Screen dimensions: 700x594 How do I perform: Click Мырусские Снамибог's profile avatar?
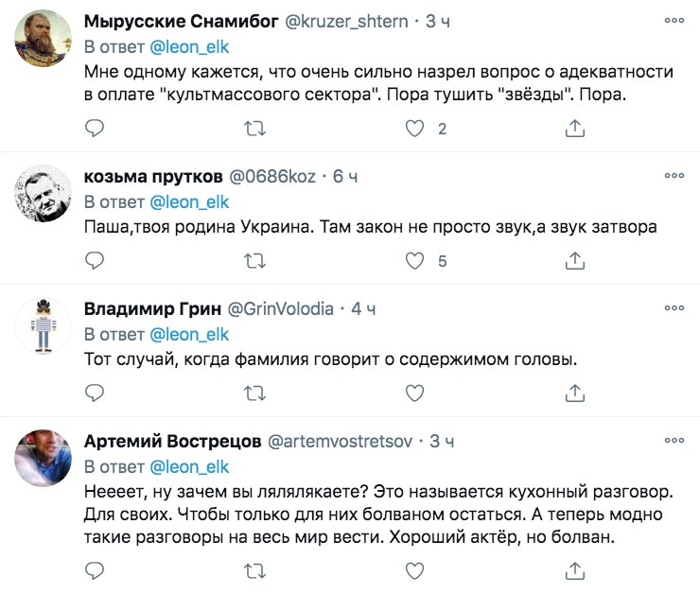coord(43,42)
